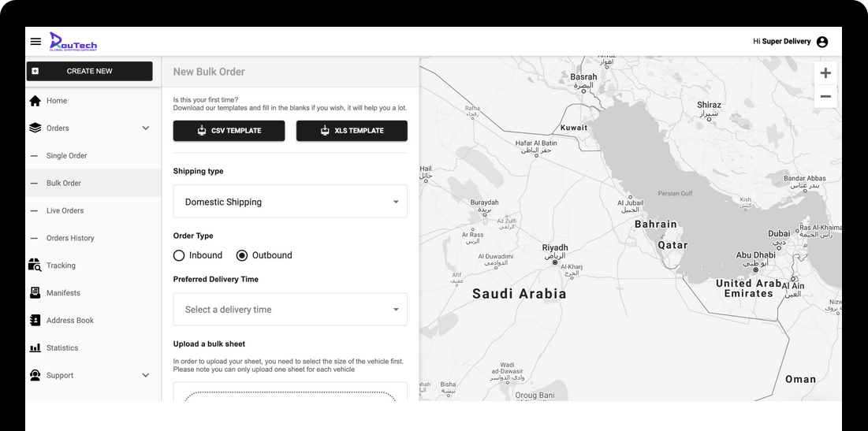Click the RouTech logo
The width and height of the screenshot is (868, 431).
tap(73, 42)
